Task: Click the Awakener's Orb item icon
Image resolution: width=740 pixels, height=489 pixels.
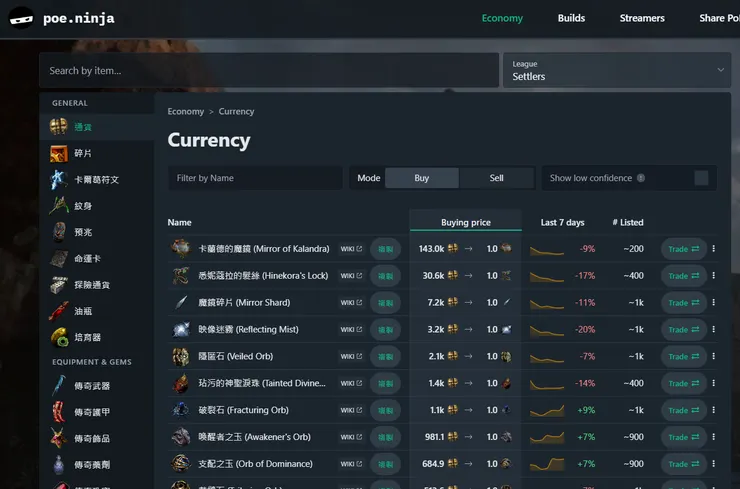Action: pyautogui.click(x=181, y=437)
